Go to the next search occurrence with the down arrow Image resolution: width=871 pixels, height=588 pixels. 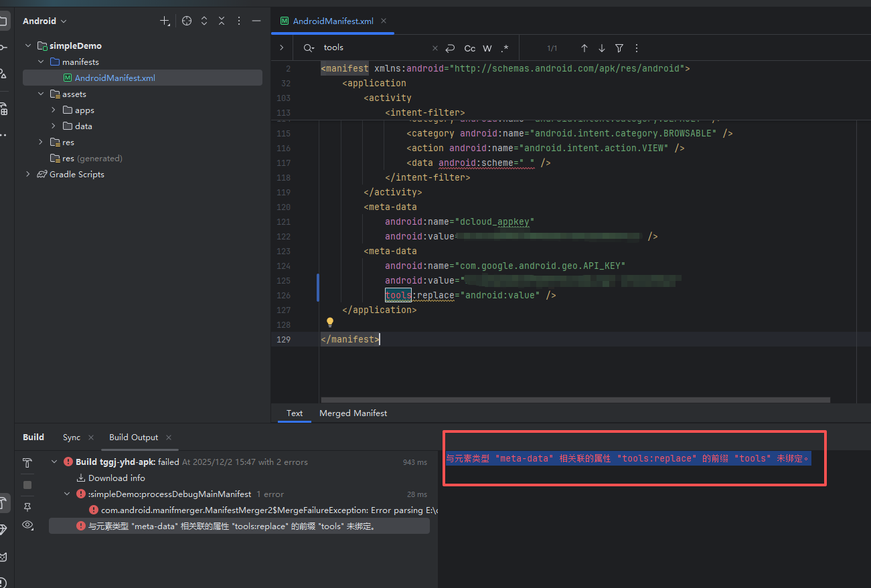[602, 48]
